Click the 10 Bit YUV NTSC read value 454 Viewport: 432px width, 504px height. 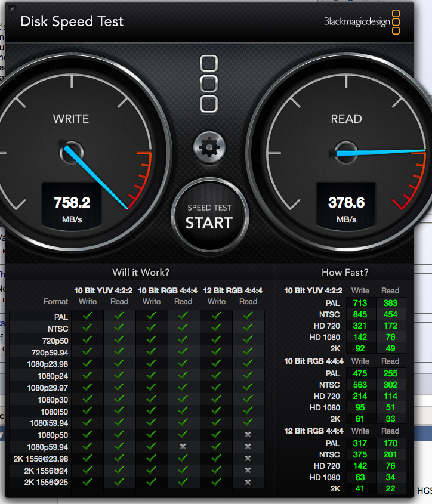390,314
